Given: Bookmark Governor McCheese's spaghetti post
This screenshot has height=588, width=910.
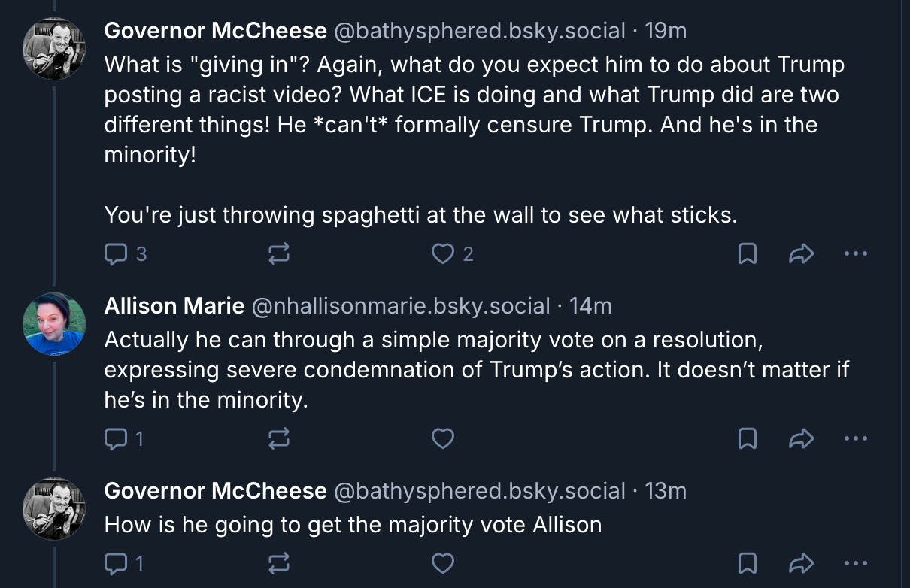Looking at the screenshot, I should 747,254.
